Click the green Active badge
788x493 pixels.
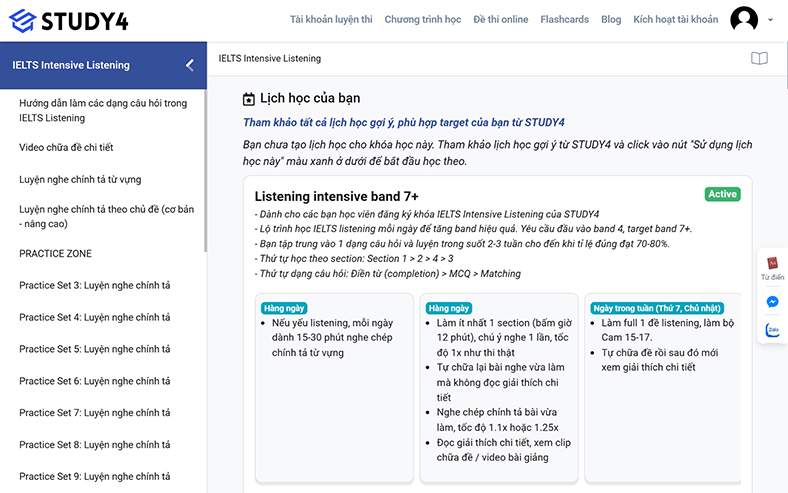[721, 194]
